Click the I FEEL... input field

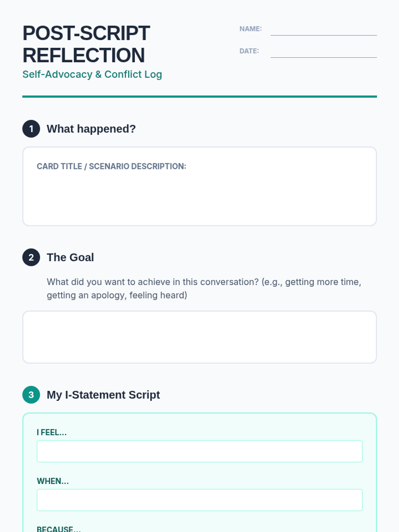pos(199,451)
